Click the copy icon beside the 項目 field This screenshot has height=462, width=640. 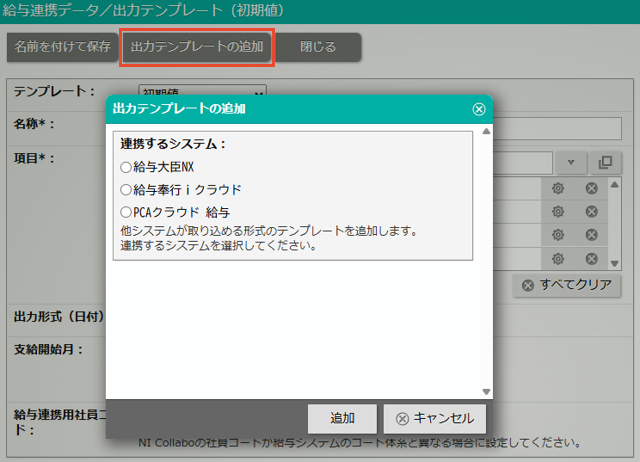pyautogui.click(x=605, y=162)
